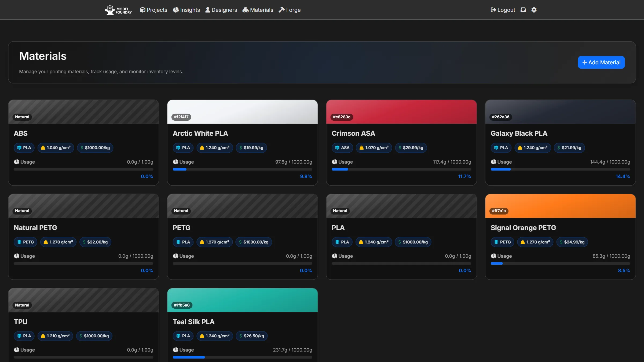644x362 pixels.
Task: Open the Signal Orange PETG title
Action: point(523,228)
